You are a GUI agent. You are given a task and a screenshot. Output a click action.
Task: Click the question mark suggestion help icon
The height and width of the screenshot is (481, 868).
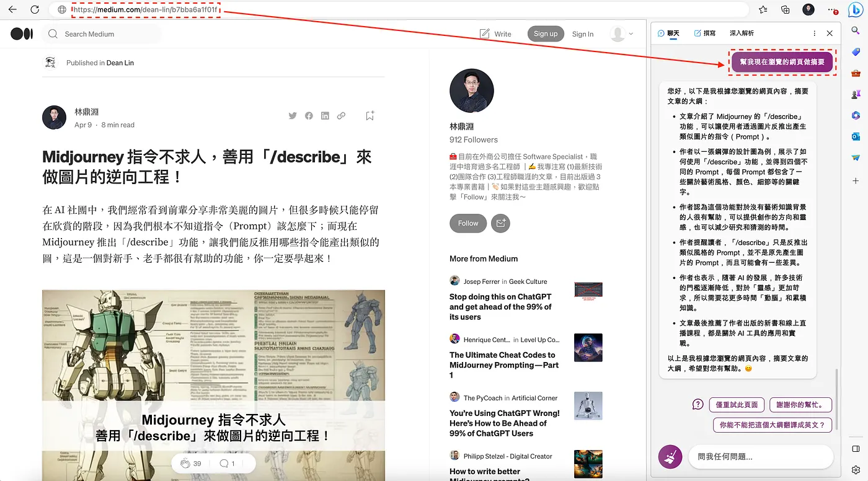tap(698, 405)
